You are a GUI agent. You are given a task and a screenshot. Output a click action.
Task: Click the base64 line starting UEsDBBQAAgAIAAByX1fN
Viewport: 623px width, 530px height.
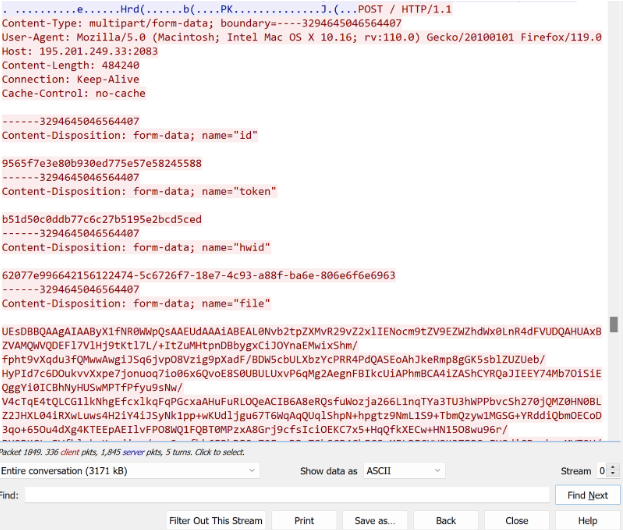[302, 331]
